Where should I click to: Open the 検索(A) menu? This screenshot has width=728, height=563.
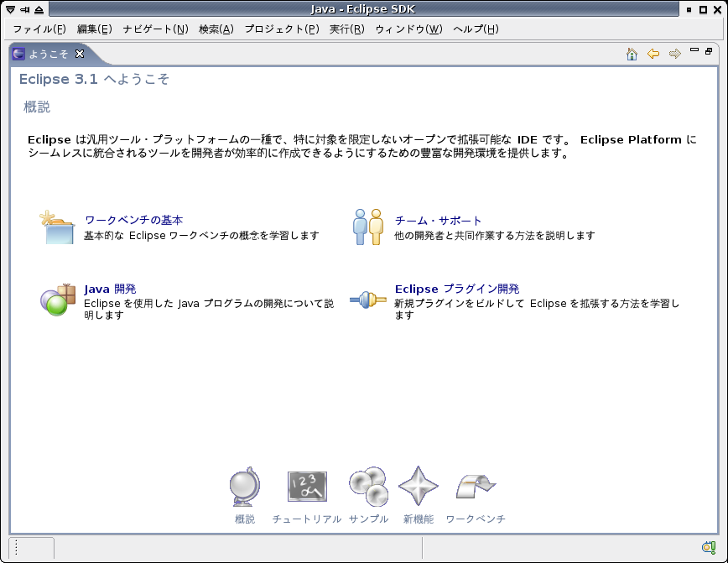216,29
